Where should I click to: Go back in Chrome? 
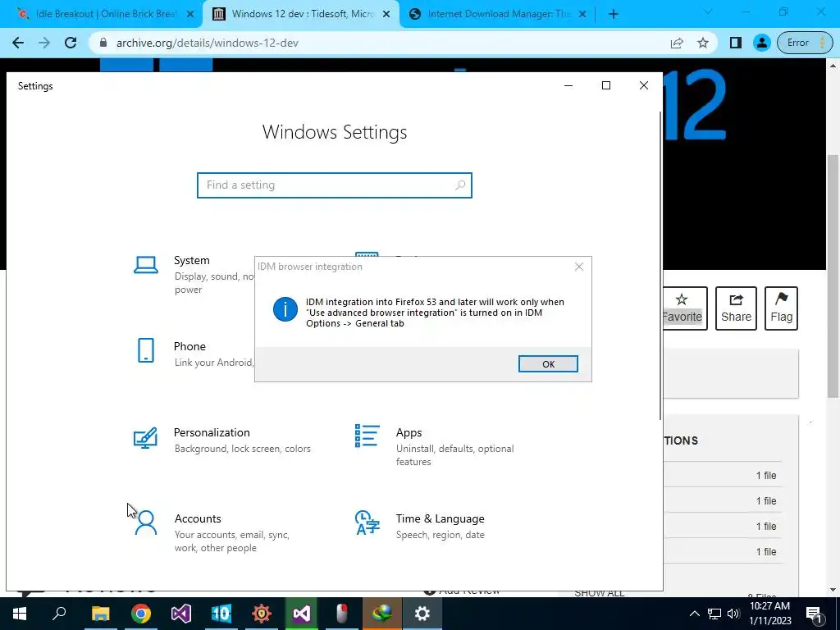click(18, 43)
